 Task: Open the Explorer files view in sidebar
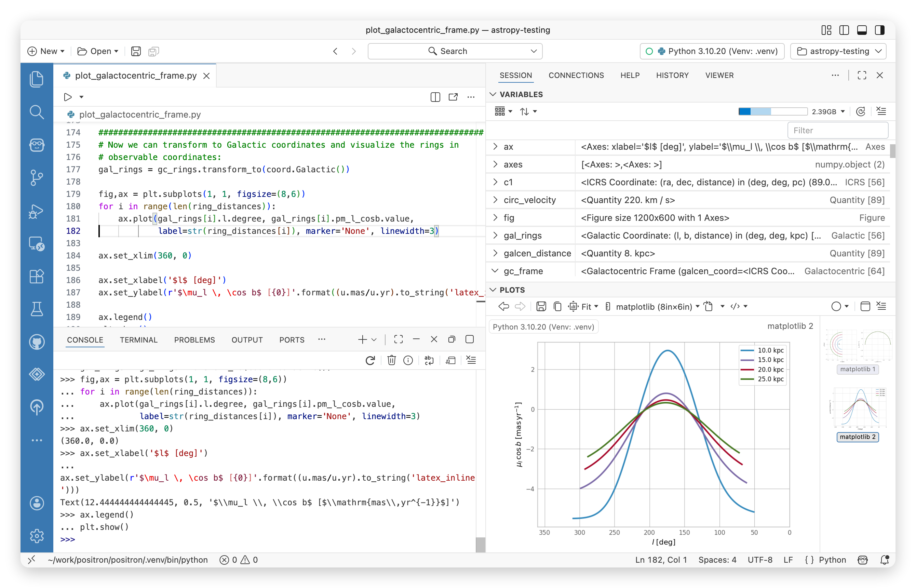click(37, 79)
